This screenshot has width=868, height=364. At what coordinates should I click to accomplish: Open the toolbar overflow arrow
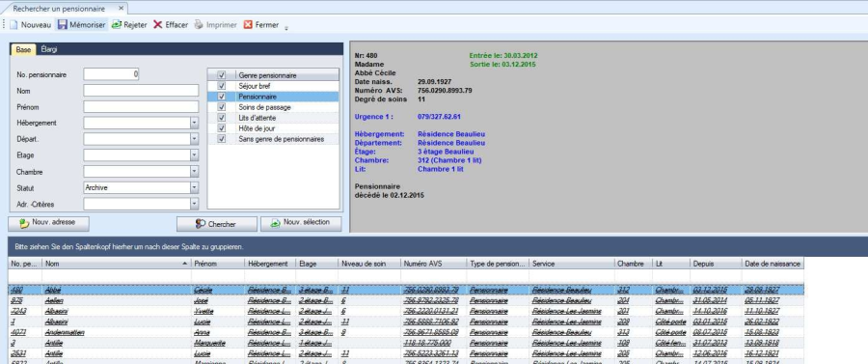(x=286, y=28)
